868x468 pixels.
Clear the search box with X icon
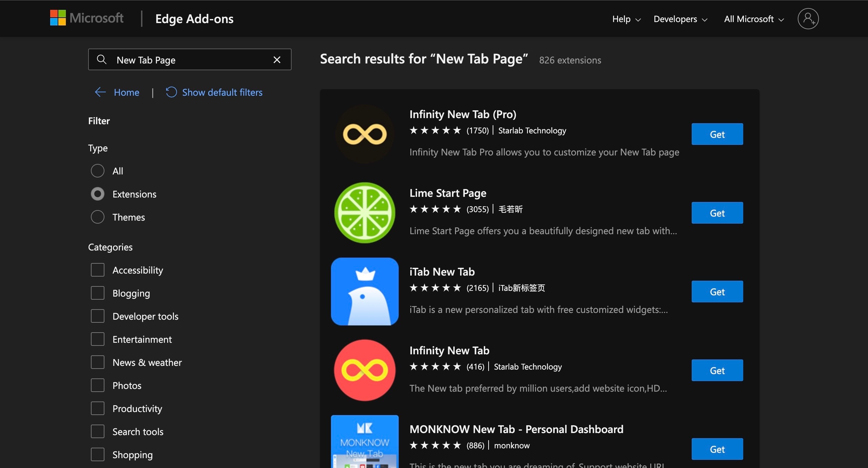[277, 60]
